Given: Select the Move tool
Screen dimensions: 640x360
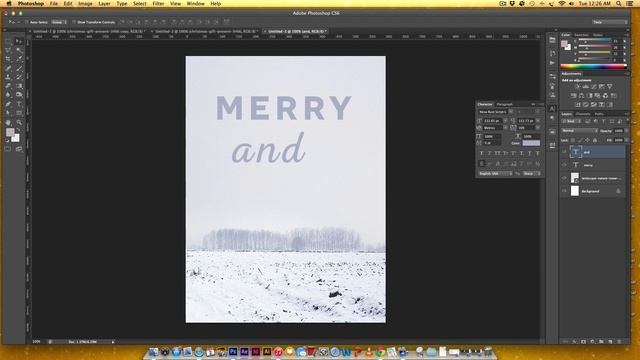Looking at the screenshot, I should pos(19,41).
